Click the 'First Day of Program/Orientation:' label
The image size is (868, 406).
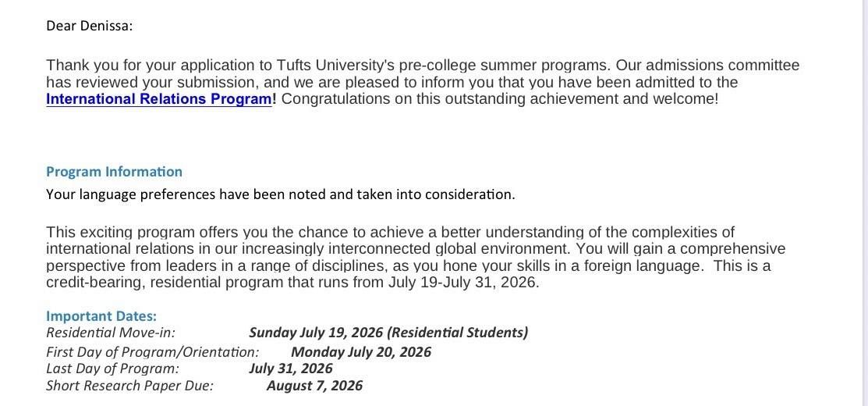(x=152, y=352)
